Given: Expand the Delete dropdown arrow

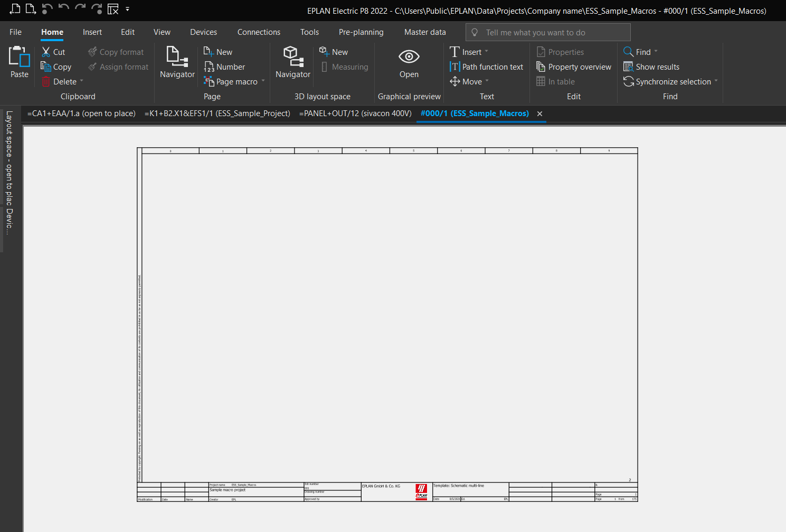Looking at the screenshot, I should click(x=82, y=81).
